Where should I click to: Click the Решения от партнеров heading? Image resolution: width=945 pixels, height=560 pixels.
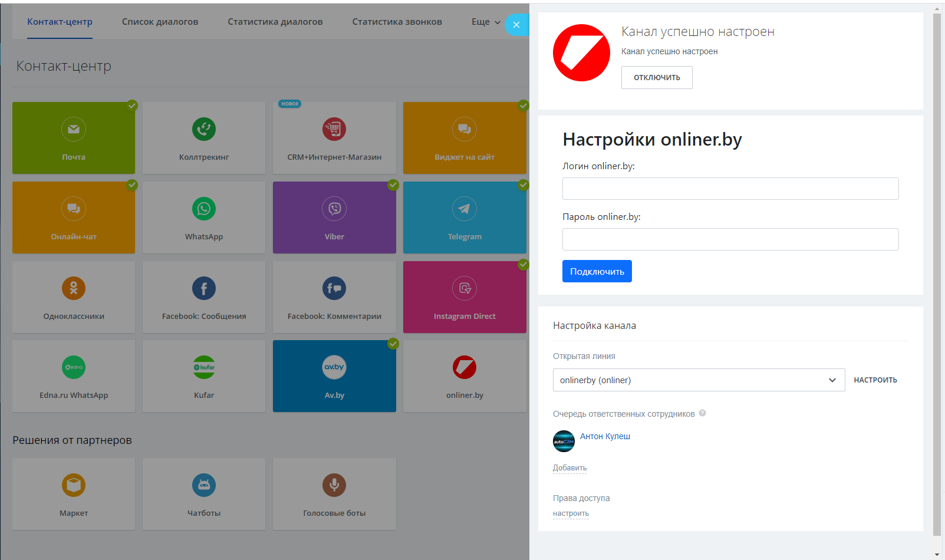click(72, 440)
